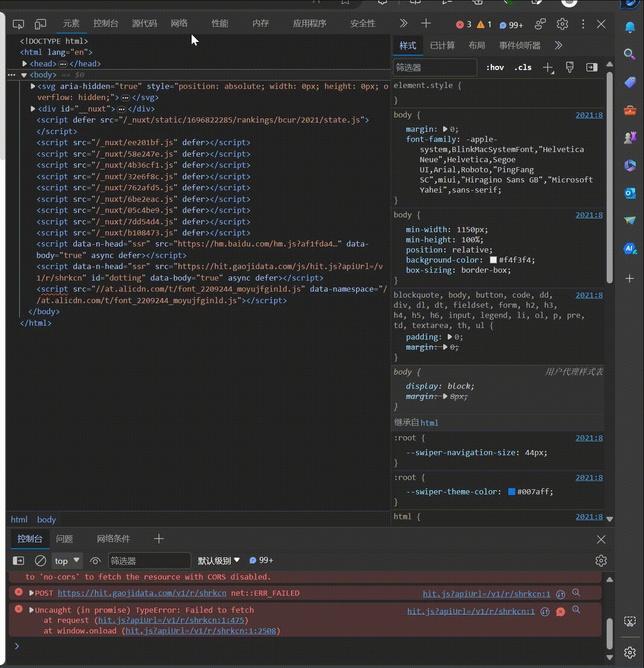Close the bottom drawer panel
The height and width of the screenshot is (668, 644).
(601, 539)
